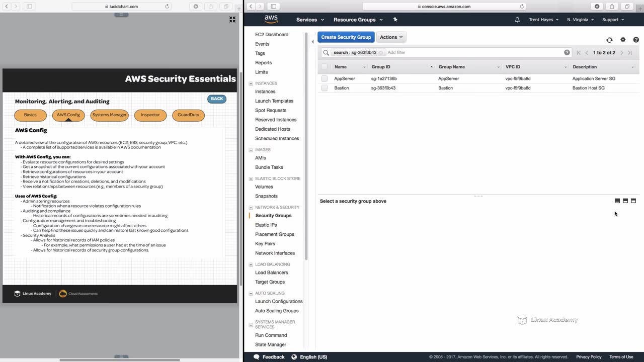Screen dimensions: 644x362
Task: Tick the select-all checkbox in table header
Action: [324, 67]
